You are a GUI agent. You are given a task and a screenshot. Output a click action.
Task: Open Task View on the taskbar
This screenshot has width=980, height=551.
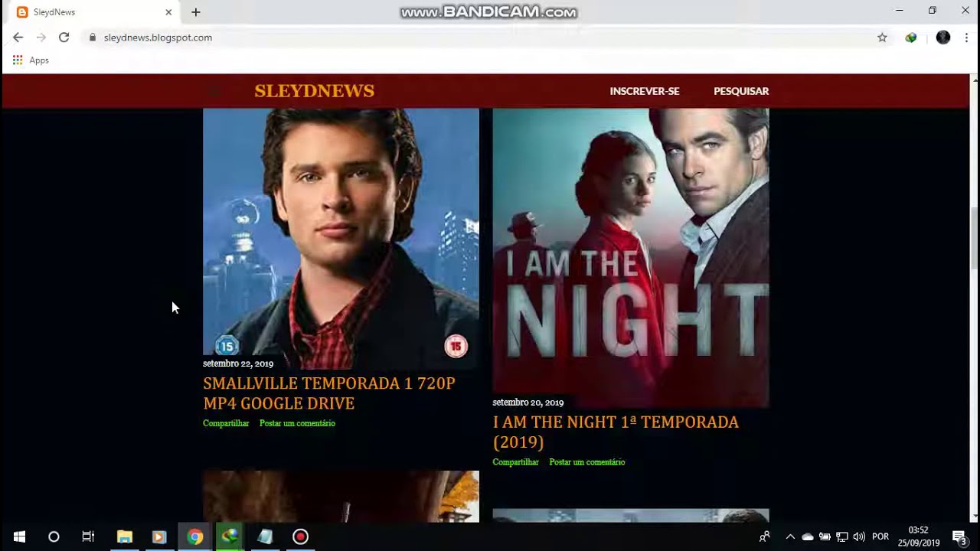[x=88, y=536]
